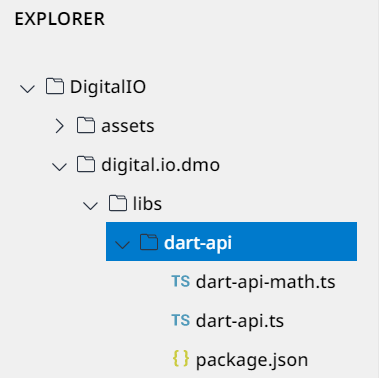Image resolution: width=379 pixels, height=378 pixels.
Task: Click the digital.io.dmo folder icon
Action: [x=86, y=164]
